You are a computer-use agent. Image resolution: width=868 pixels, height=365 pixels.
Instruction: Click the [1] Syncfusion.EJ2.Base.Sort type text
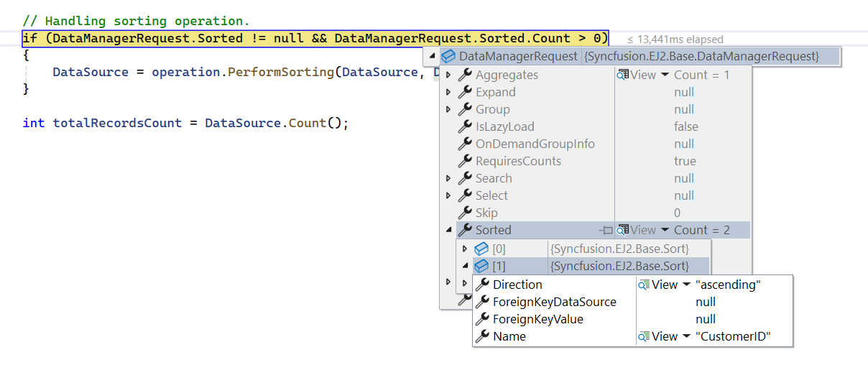coord(620,266)
